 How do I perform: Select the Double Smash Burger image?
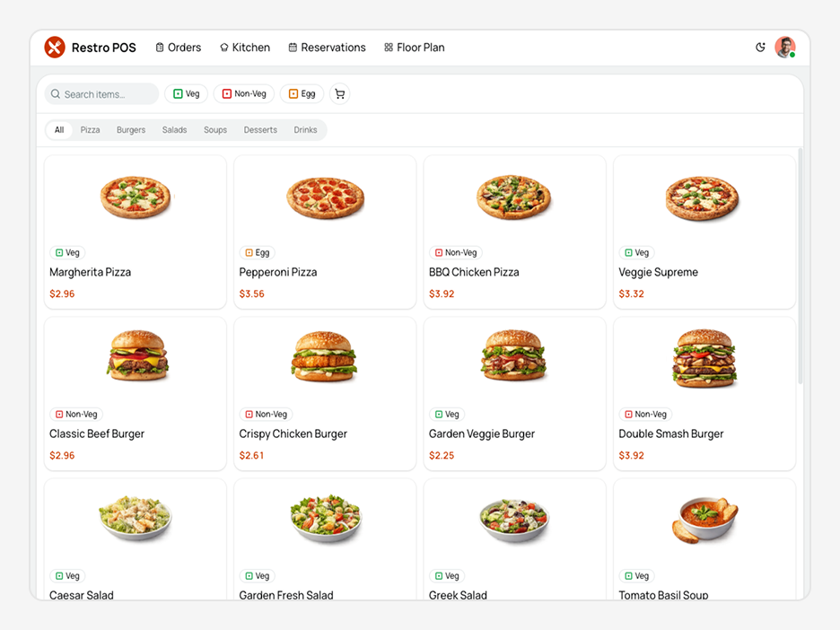704,358
